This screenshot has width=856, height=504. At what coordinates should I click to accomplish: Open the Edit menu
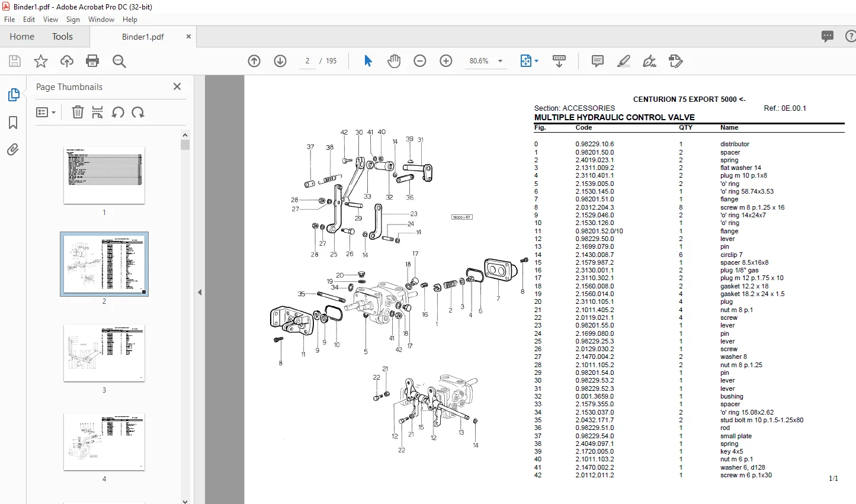pyautogui.click(x=29, y=20)
